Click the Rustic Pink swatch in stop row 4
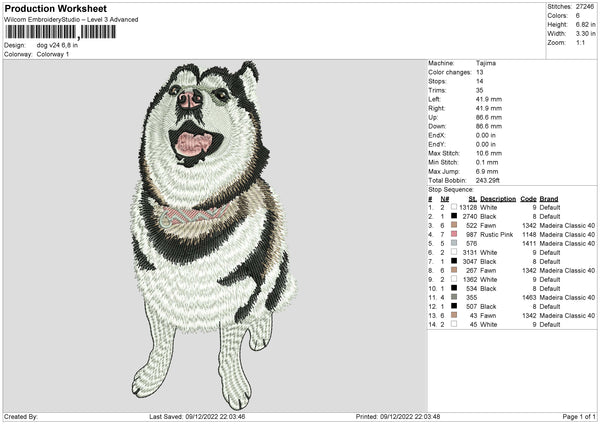The height and width of the screenshot is (424, 600). tap(454, 234)
